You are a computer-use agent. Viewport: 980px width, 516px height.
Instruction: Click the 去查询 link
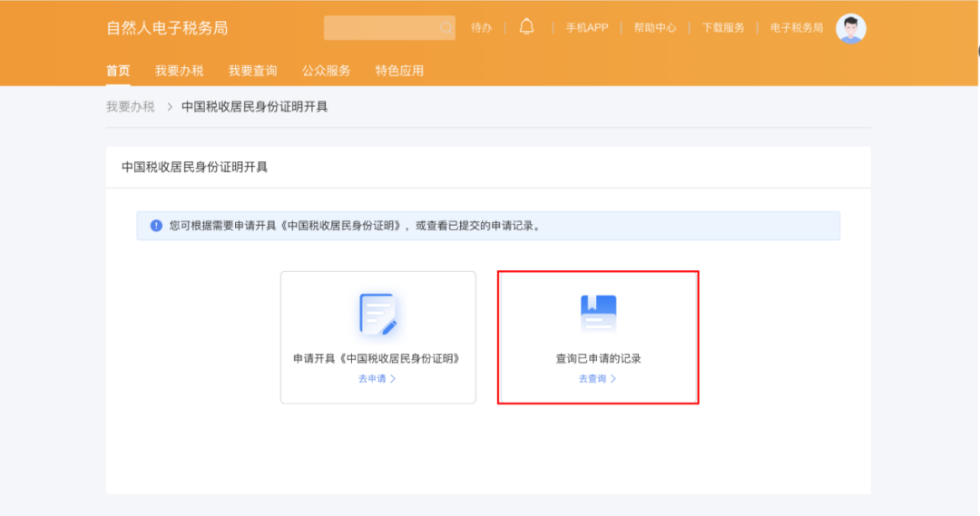(x=597, y=379)
